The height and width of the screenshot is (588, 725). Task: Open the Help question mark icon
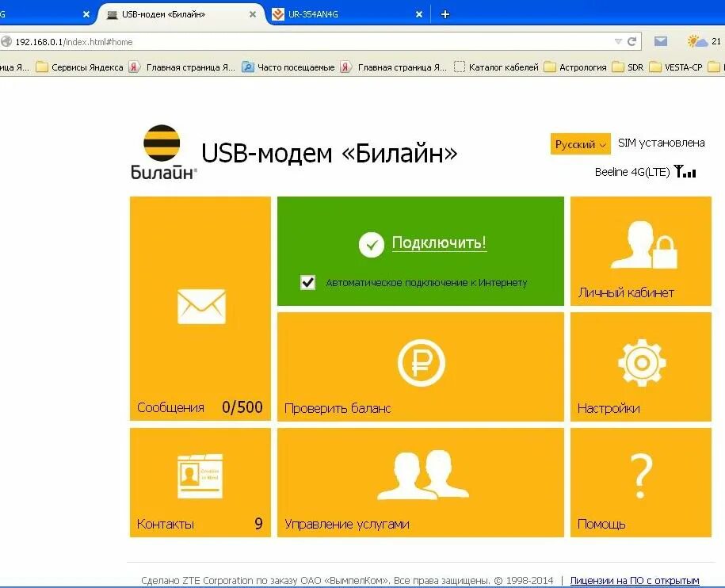point(641,475)
